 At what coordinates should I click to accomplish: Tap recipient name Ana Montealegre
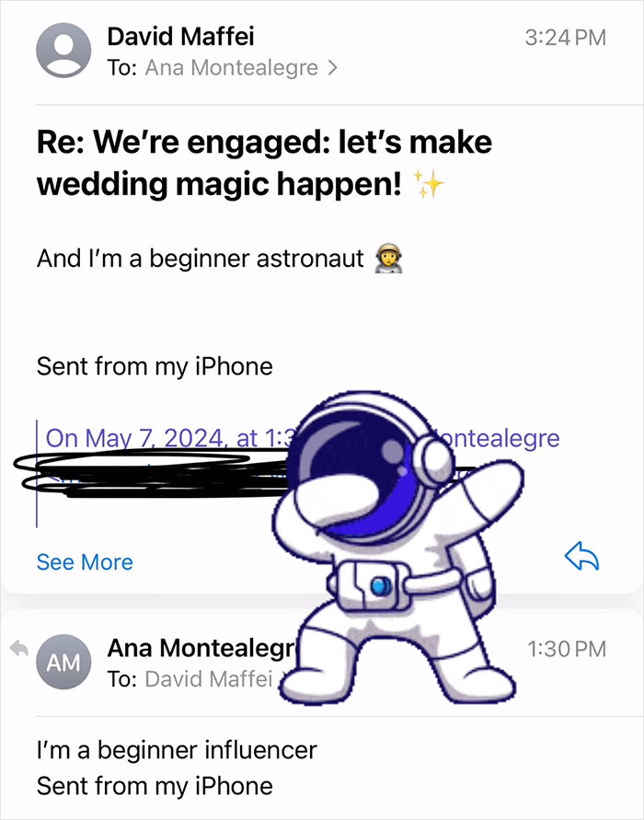[x=232, y=68]
